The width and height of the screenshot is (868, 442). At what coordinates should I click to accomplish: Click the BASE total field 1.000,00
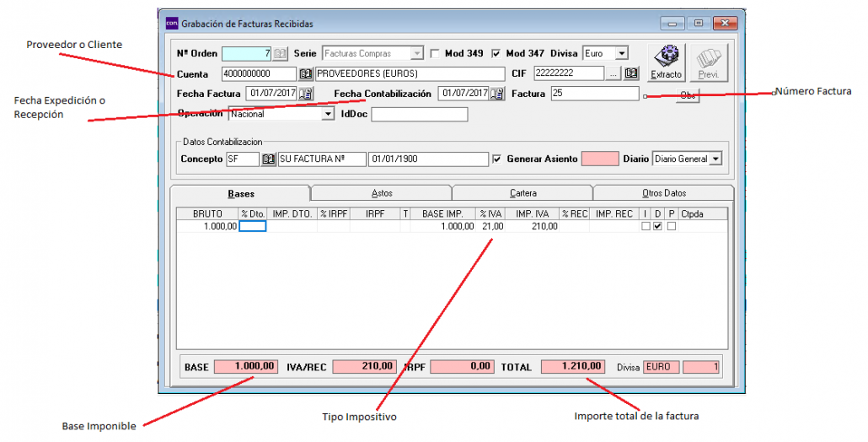(x=246, y=367)
